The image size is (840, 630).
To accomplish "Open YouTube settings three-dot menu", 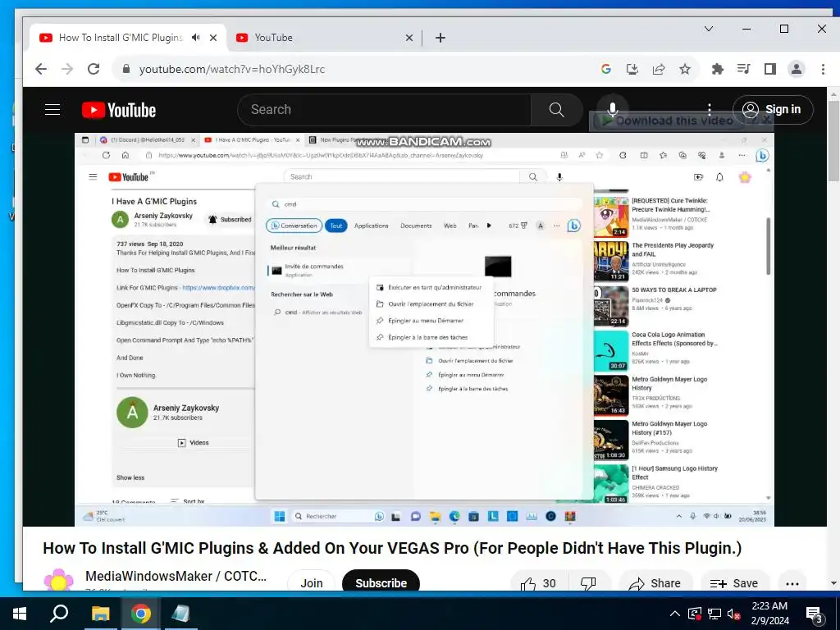I will [x=710, y=110].
